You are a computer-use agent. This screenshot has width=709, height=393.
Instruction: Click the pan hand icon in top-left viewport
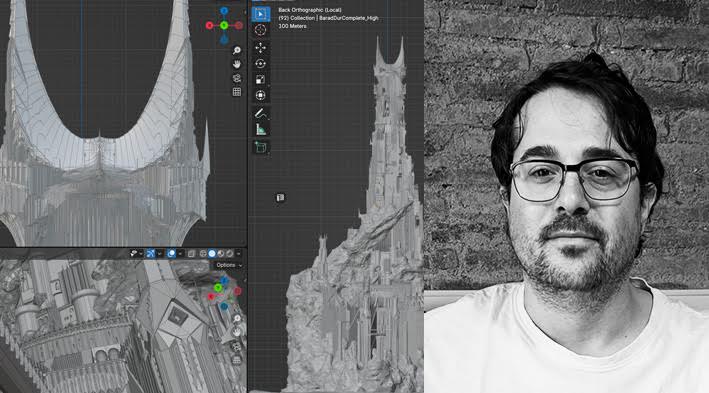point(236,64)
